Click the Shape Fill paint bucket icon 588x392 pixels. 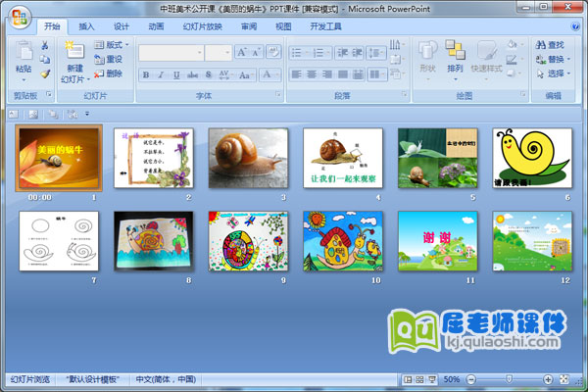click(513, 45)
